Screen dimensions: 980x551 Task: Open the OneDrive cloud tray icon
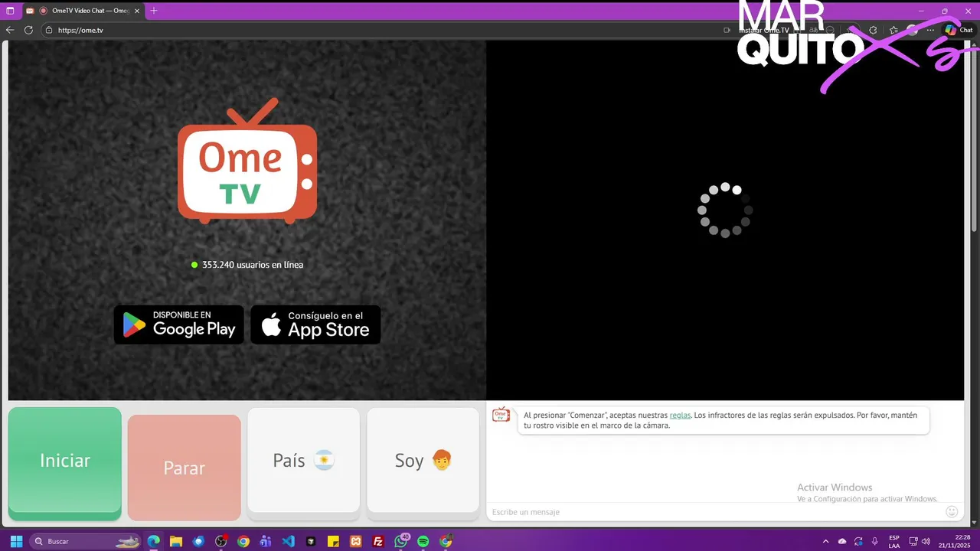coord(842,541)
